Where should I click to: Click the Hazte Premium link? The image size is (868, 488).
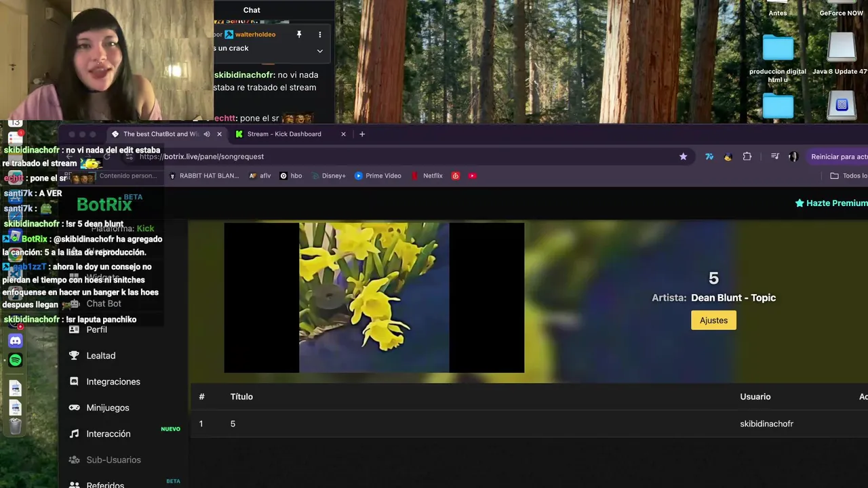tap(831, 203)
